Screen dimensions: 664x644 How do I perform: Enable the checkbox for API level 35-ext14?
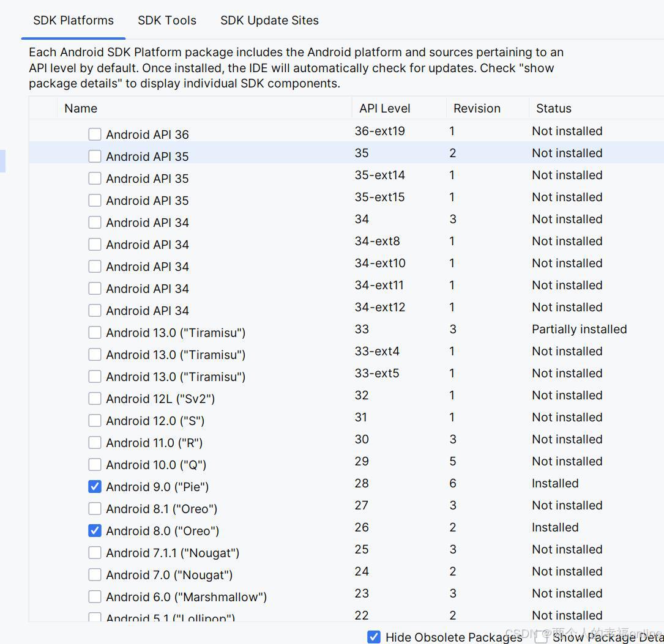95,178
